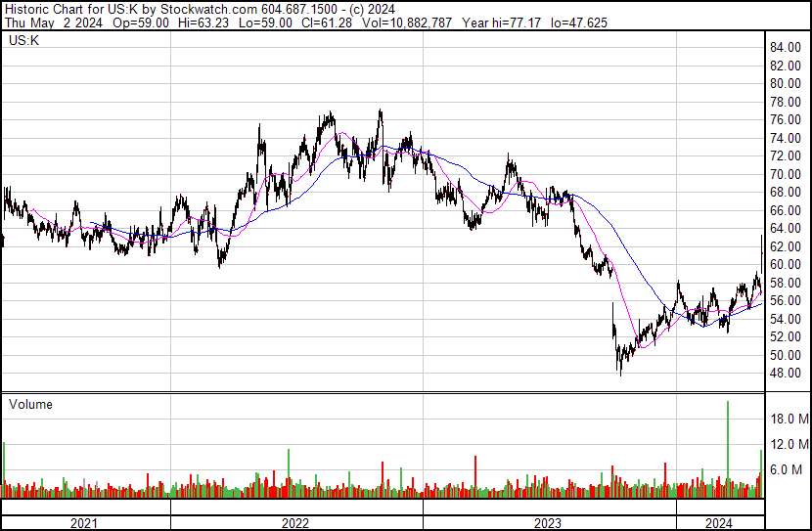Select the 2022 year label on timeline
Screen dimensions: 812x531
click(x=295, y=524)
